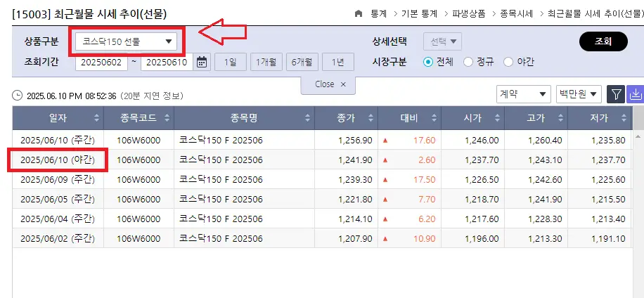644x298 pixels.
Task: Select the 정규 market radio button
Action: click(468, 62)
